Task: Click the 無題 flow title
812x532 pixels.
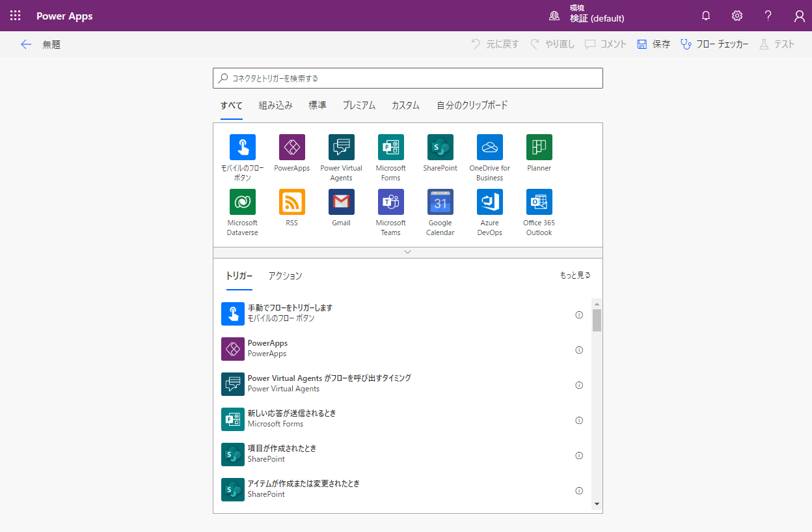Action: (x=52, y=44)
